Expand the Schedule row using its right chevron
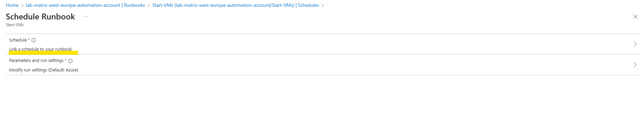 click(x=635, y=44)
